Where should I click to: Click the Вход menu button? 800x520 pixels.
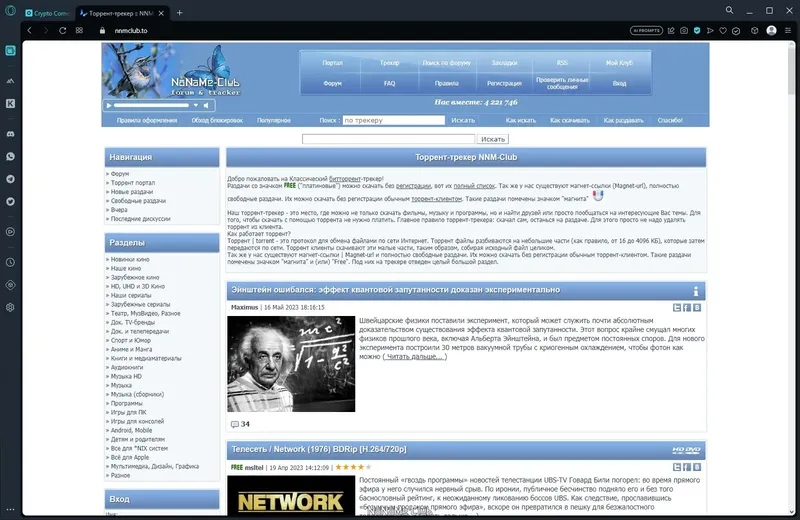pyautogui.click(x=619, y=83)
